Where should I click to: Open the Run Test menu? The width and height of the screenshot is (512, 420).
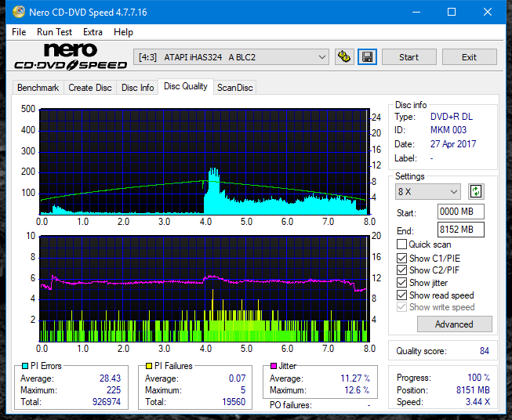point(54,32)
